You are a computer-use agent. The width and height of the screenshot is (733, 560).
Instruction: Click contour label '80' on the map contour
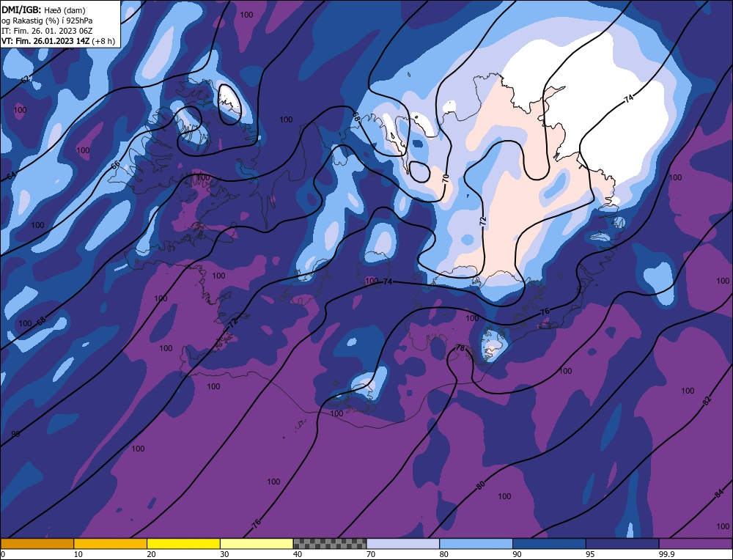pyautogui.click(x=481, y=486)
